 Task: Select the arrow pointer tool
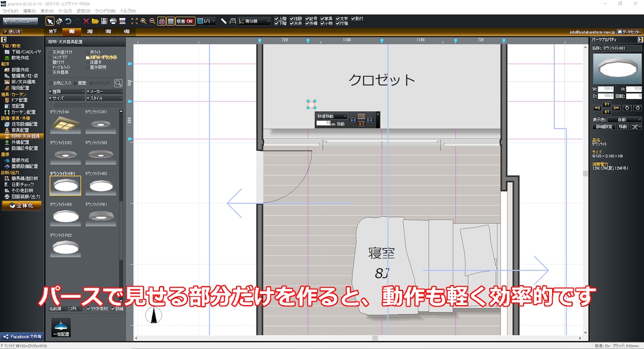coord(50,21)
